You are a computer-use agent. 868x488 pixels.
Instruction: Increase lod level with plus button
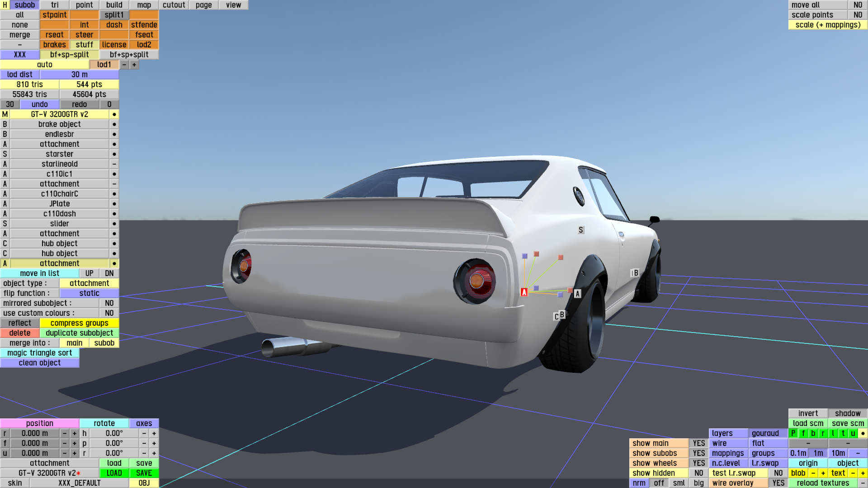pos(134,65)
